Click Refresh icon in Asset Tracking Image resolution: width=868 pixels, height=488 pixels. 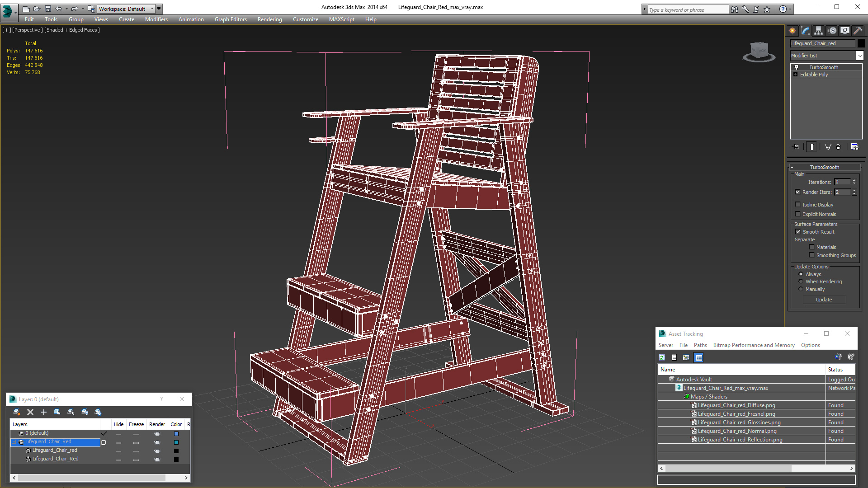[662, 357]
